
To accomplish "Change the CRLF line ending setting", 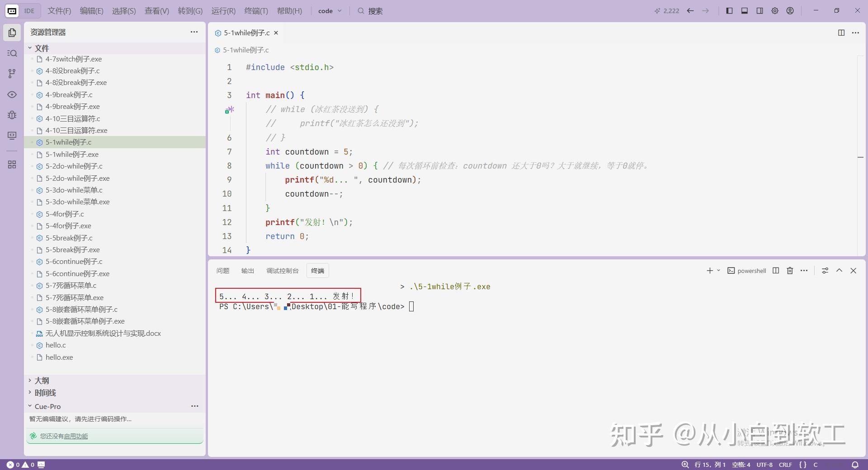I will pyautogui.click(x=785, y=465).
